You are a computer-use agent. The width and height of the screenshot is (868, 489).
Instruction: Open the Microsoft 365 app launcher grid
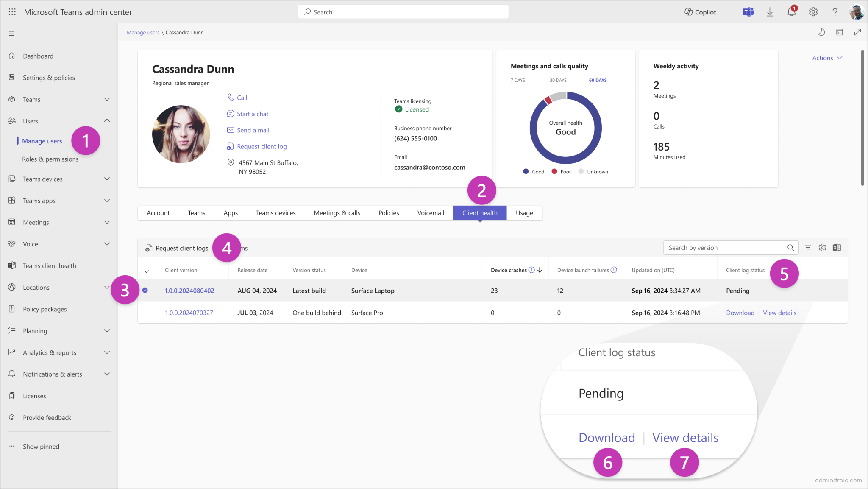coord(11,11)
